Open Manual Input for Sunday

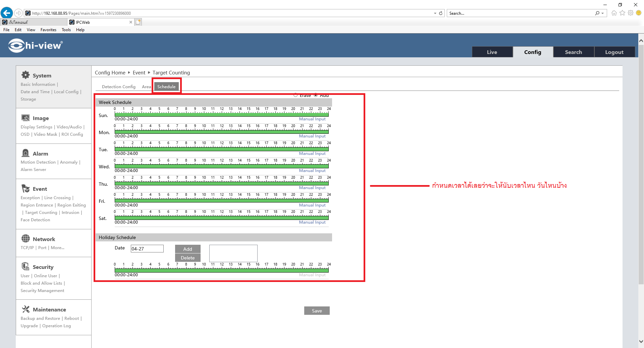[312, 119]
